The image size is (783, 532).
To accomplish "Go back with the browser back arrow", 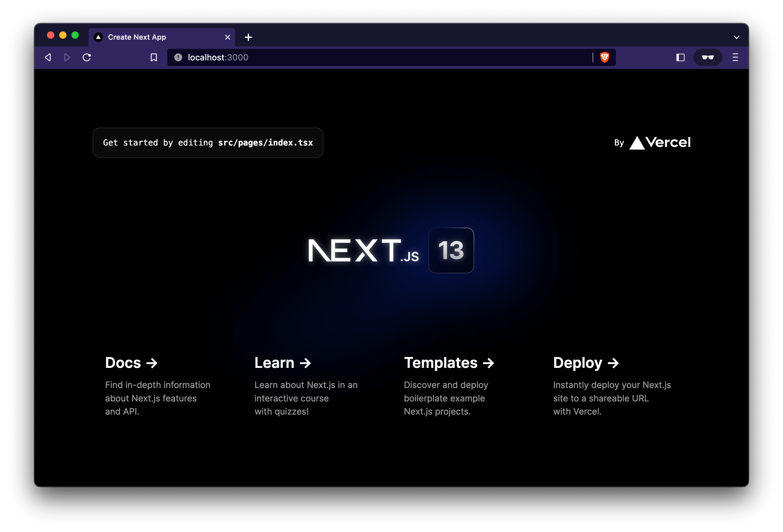I will 48,58.
